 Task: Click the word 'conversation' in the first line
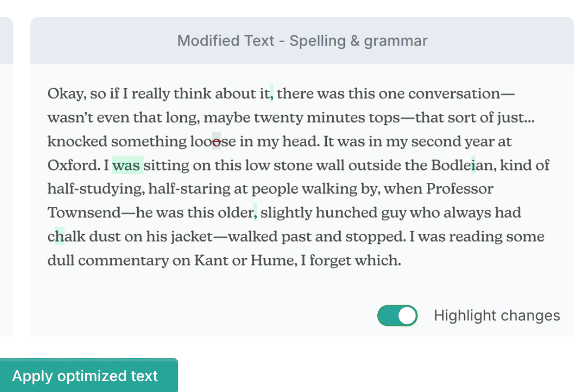tap(455, 93)
